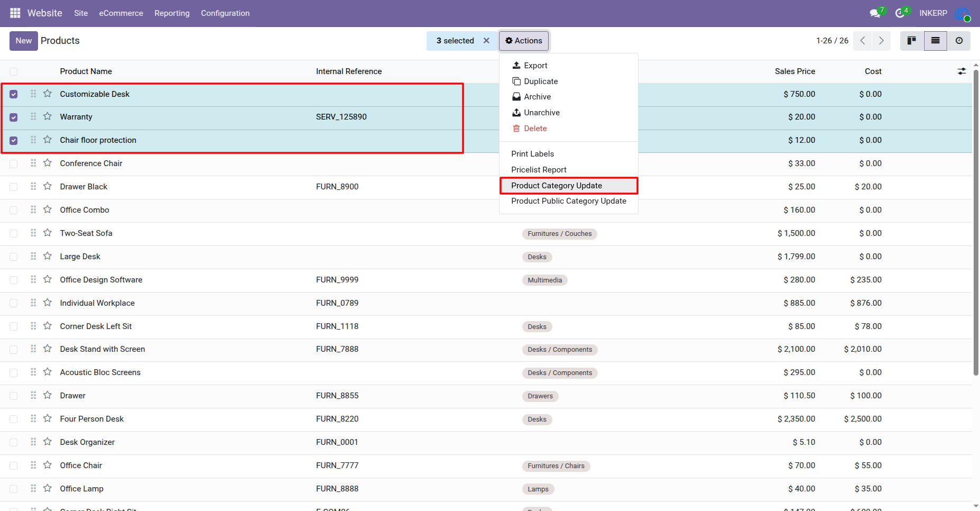The width and height of the screenshot is (980, 511).
Task: Tick the select-all header checkbox
Action: (14, 71)
